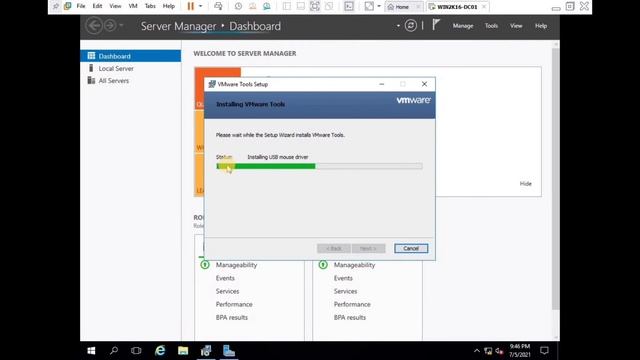
Task: Open taskbar search
Action: point(114,351)
